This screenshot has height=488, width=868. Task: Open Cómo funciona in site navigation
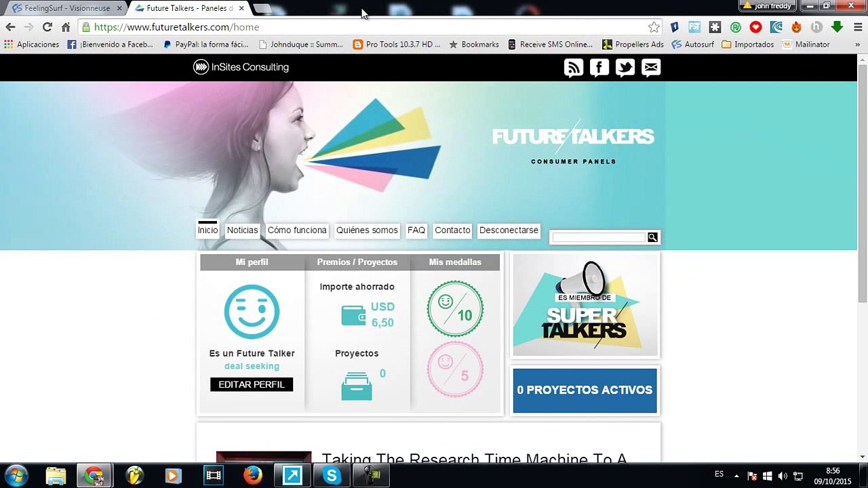(297, 230)
